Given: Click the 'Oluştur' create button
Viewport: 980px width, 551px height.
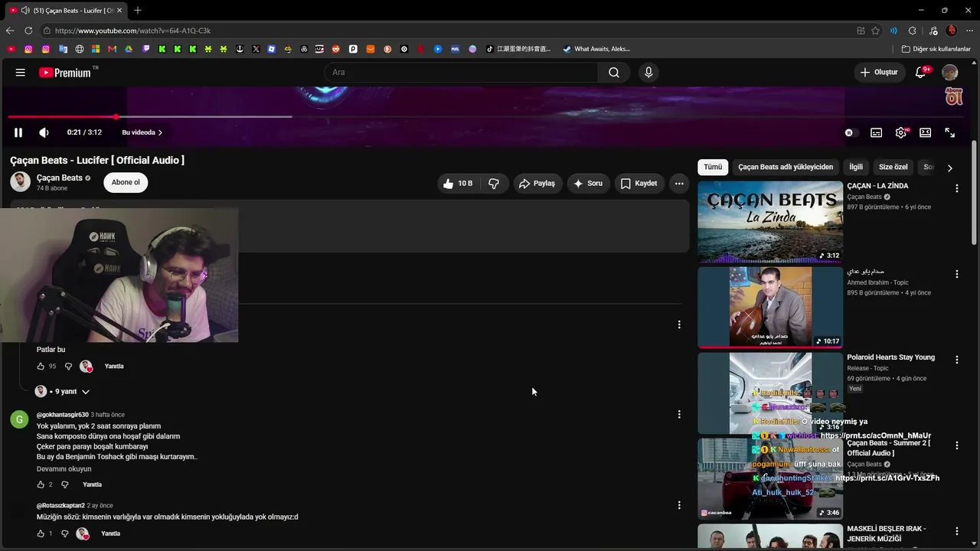Looking at the screenshot, I should pyautogui.click(x=880, y=73).
